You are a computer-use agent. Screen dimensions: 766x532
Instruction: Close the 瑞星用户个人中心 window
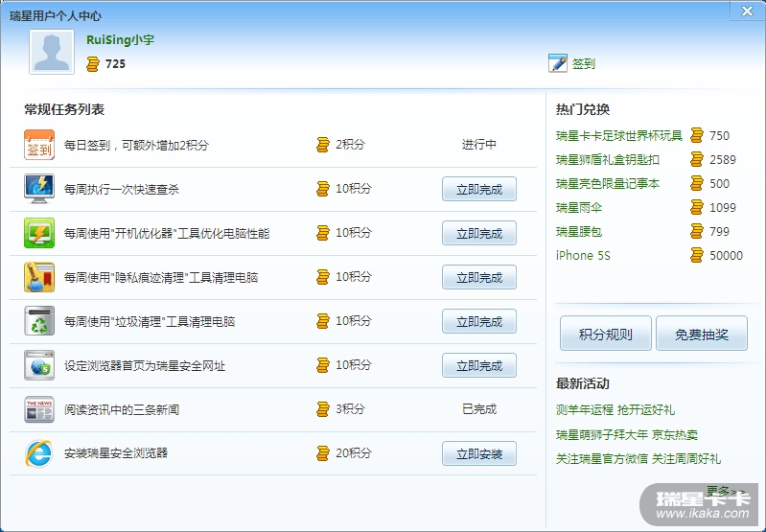747,11
